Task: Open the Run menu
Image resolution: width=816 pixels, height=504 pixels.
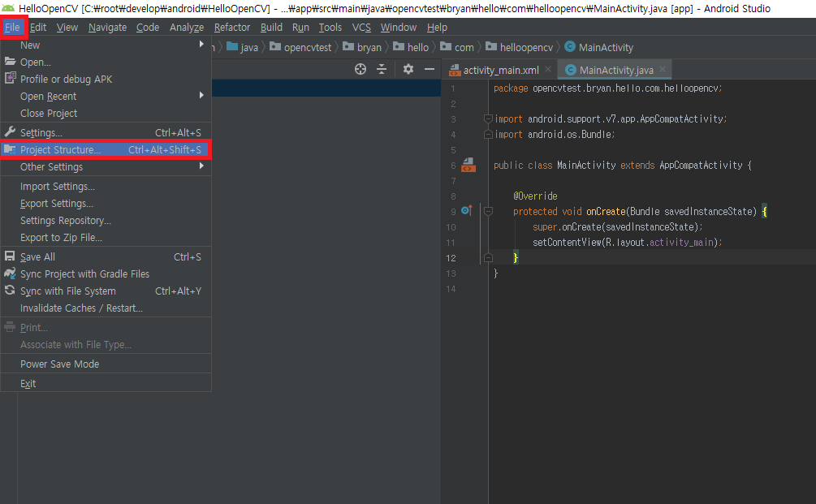Action: pos(300,27)
